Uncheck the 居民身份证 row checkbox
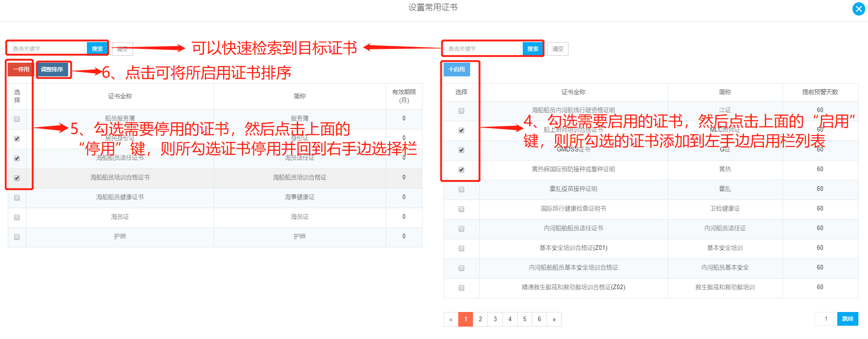Viewport: 868px width, 339px height. [17, 139]
